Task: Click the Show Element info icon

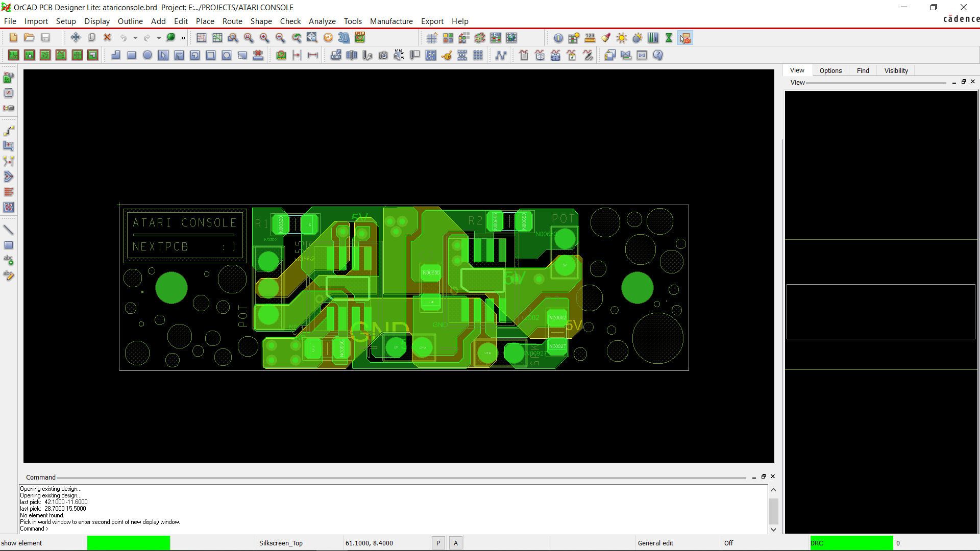Action: click(x=558, y=38)
